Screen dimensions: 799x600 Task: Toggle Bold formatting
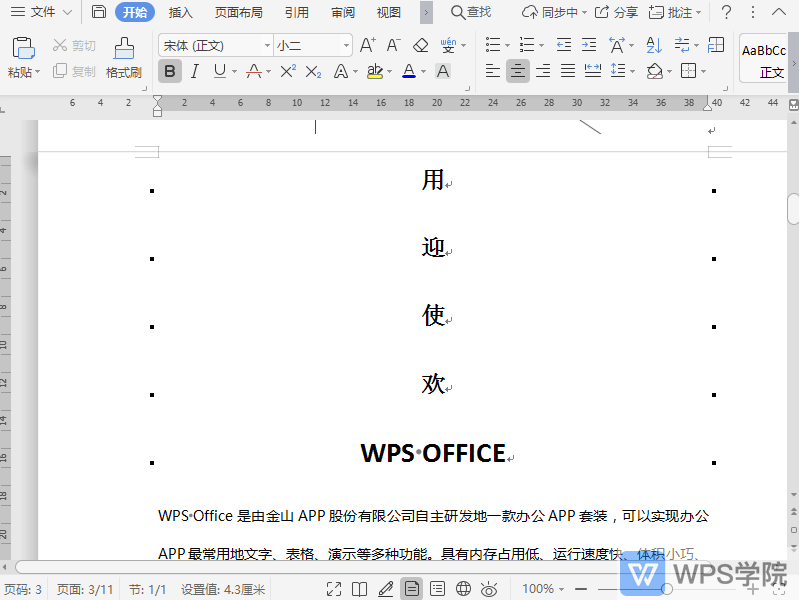(170, 71)
